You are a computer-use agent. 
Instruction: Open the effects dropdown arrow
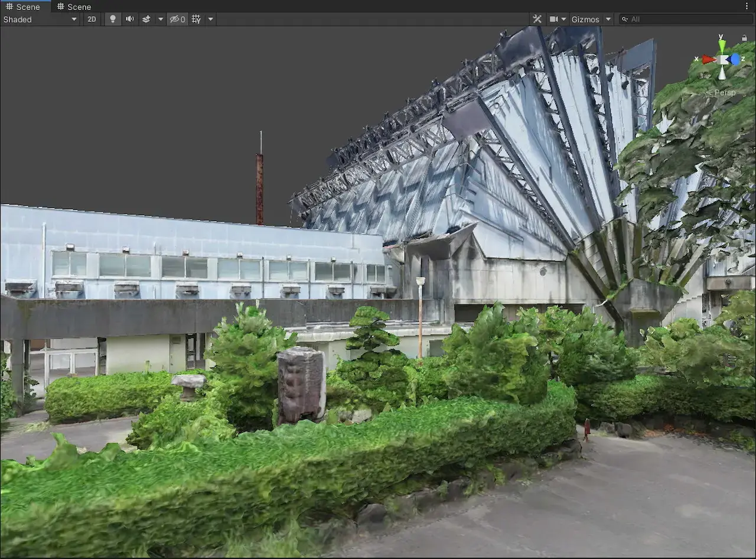160,19
